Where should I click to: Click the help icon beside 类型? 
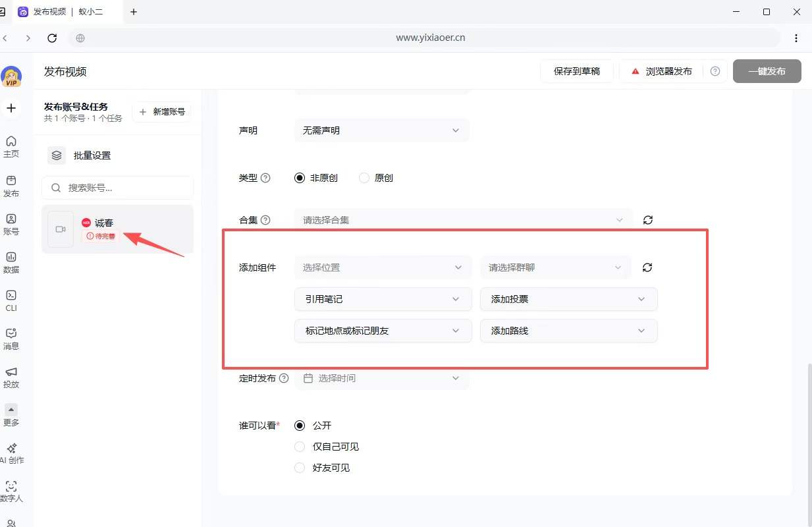coord(266,178)
